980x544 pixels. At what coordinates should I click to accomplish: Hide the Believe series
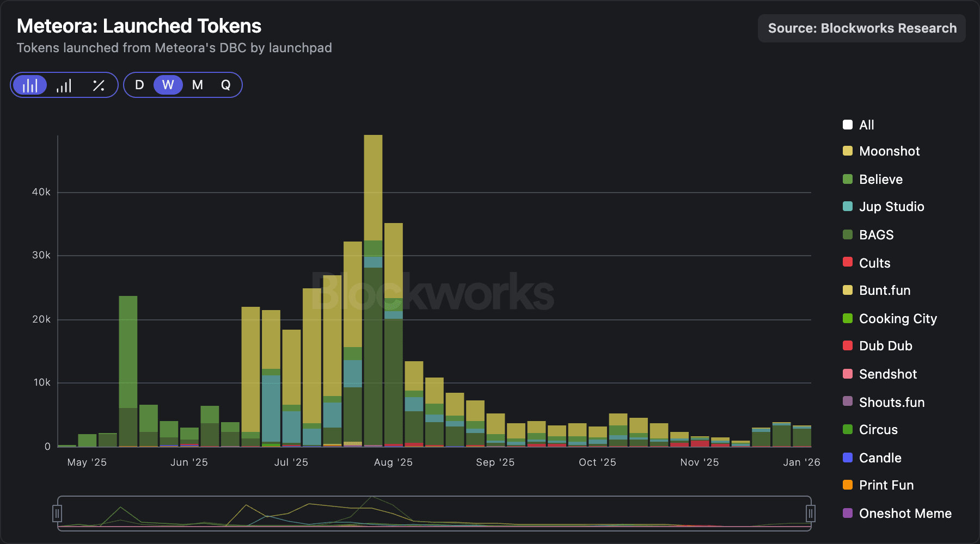880,180
